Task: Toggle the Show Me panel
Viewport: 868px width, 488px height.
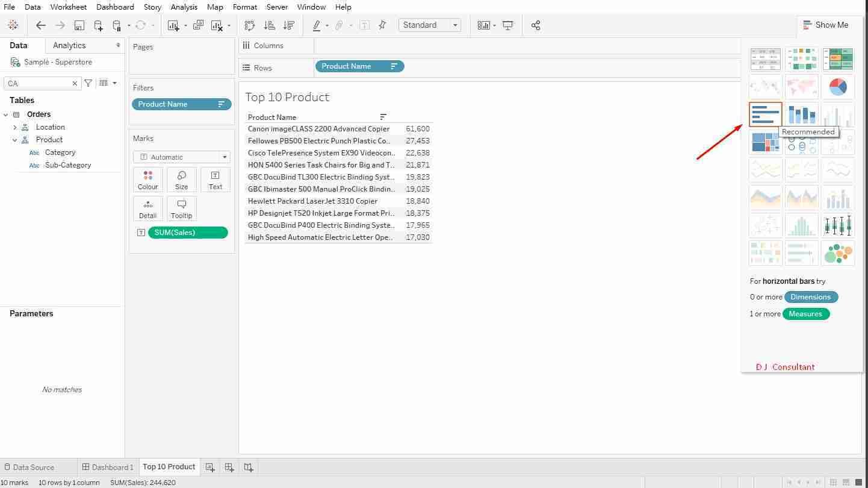Action: [x=825, y=25]
